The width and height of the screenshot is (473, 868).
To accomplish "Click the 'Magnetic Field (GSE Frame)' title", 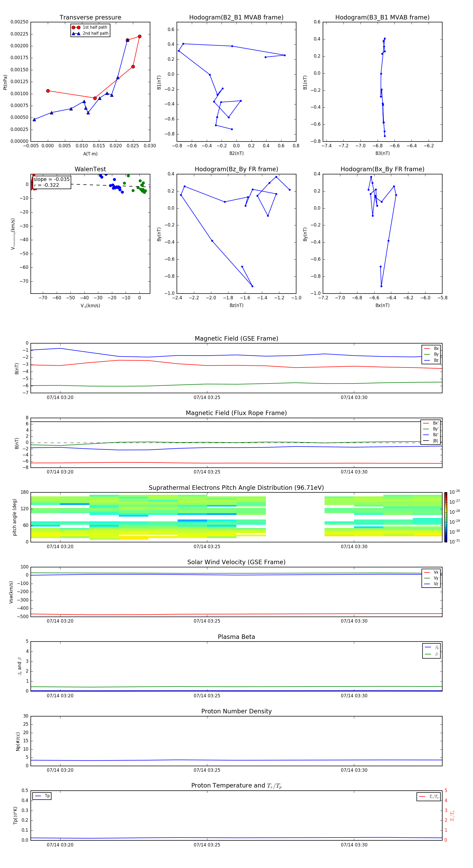I will 236,339.
